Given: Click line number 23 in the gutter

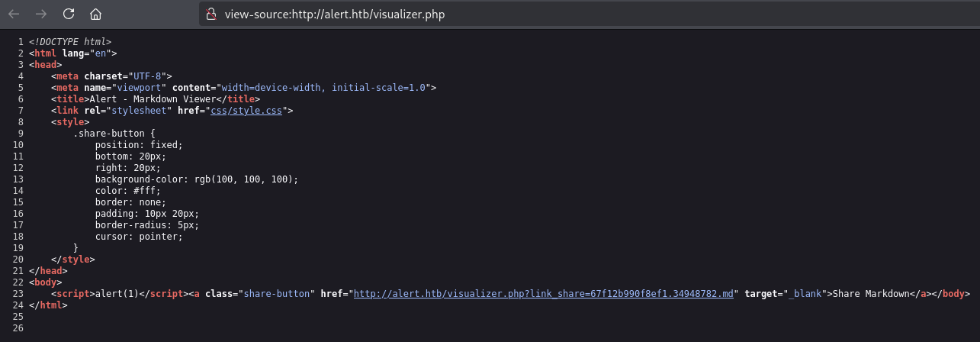Looking at the screenshot, I should [x=18, y=294].
